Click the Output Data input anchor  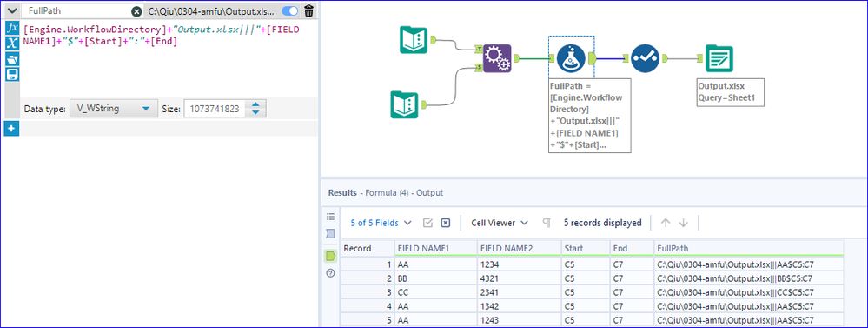(700, 57)
